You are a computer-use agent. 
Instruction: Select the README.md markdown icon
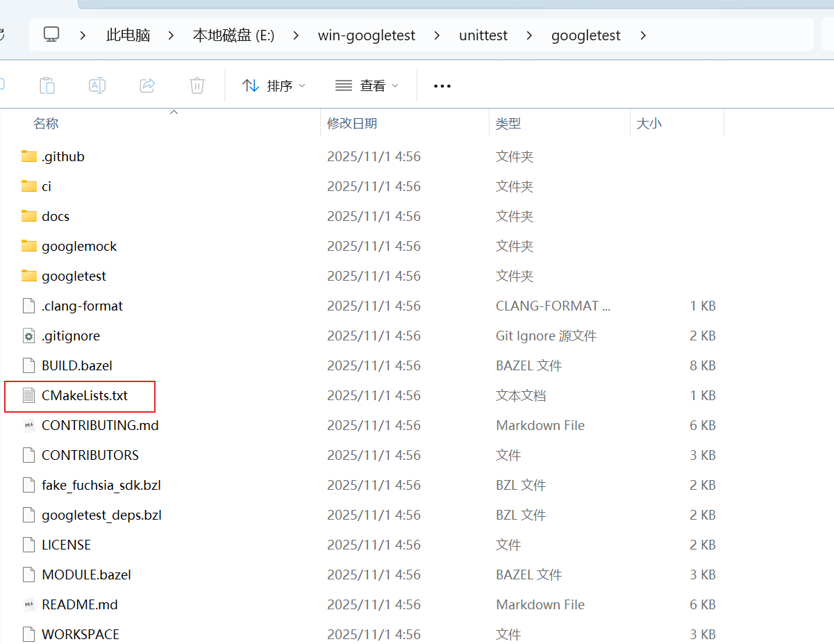28,604
